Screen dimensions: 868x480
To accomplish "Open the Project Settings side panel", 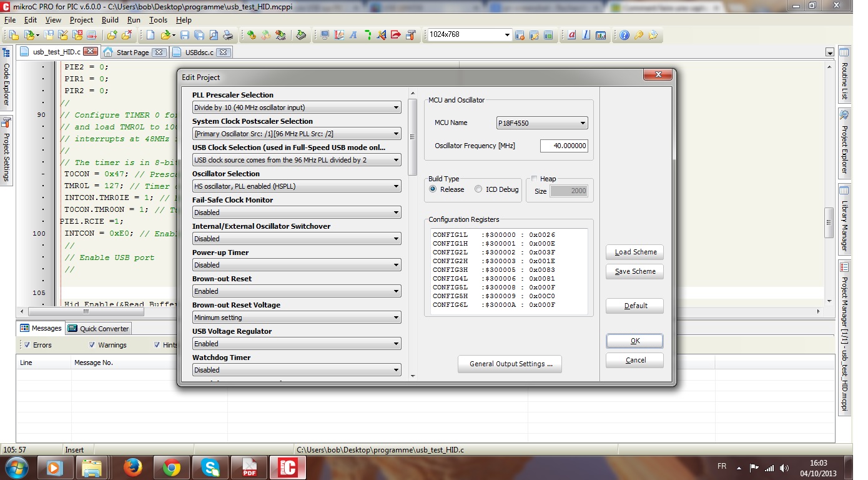I will [7, 151].
